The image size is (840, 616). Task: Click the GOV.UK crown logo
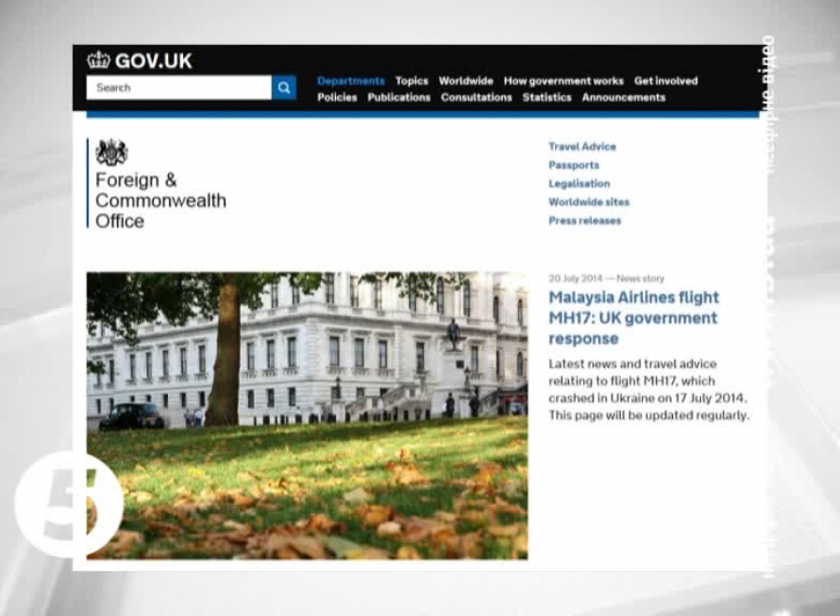(x=140, y=62)
